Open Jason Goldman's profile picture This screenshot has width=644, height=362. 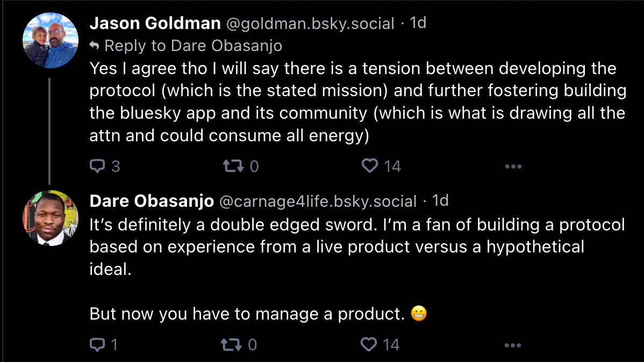[51, 40]
